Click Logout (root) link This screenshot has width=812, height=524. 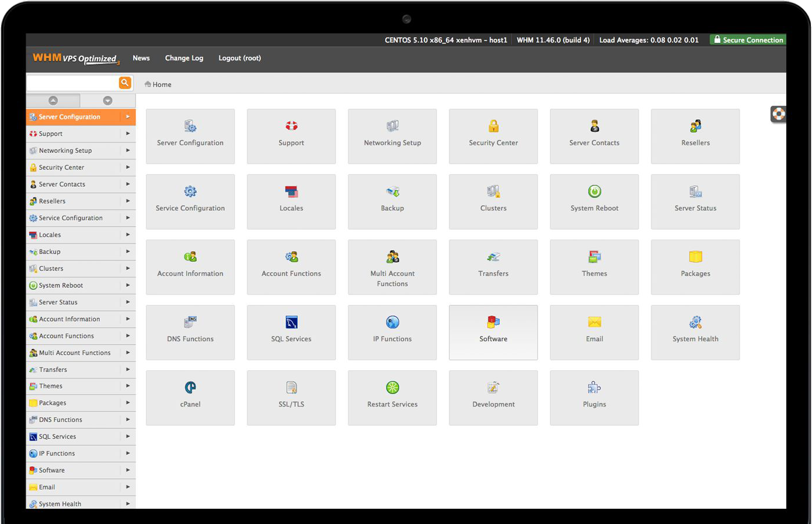pyautogui.click(x=239, y=58)
